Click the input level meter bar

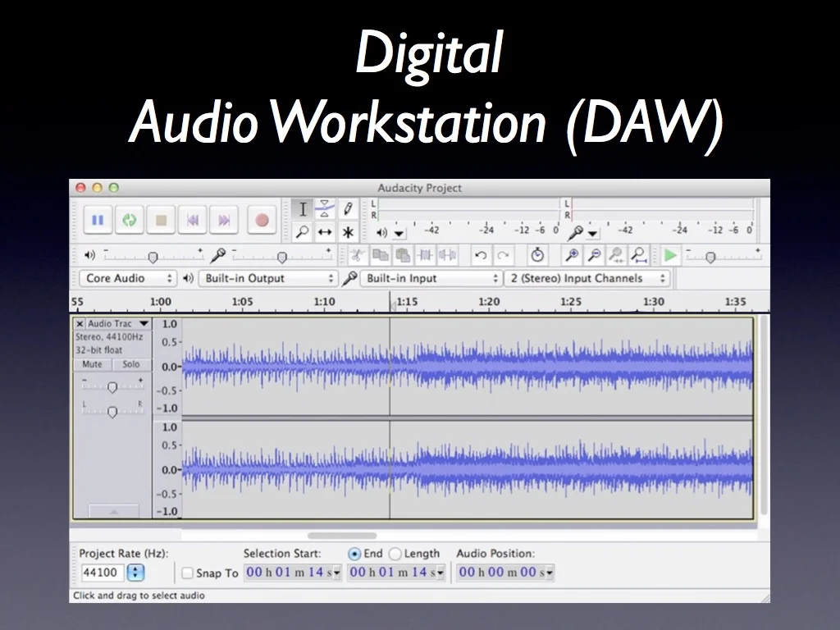point(662,209)
